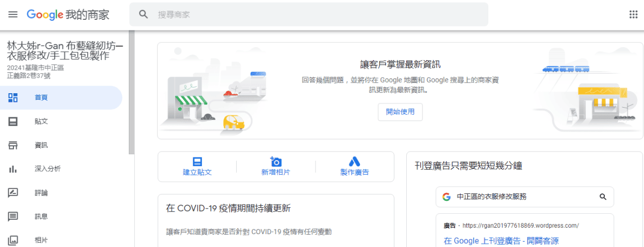Click 建立貼文 label
Image resolution: width=644 pixels, height=247 pixels.
click(x=197, y=173)
